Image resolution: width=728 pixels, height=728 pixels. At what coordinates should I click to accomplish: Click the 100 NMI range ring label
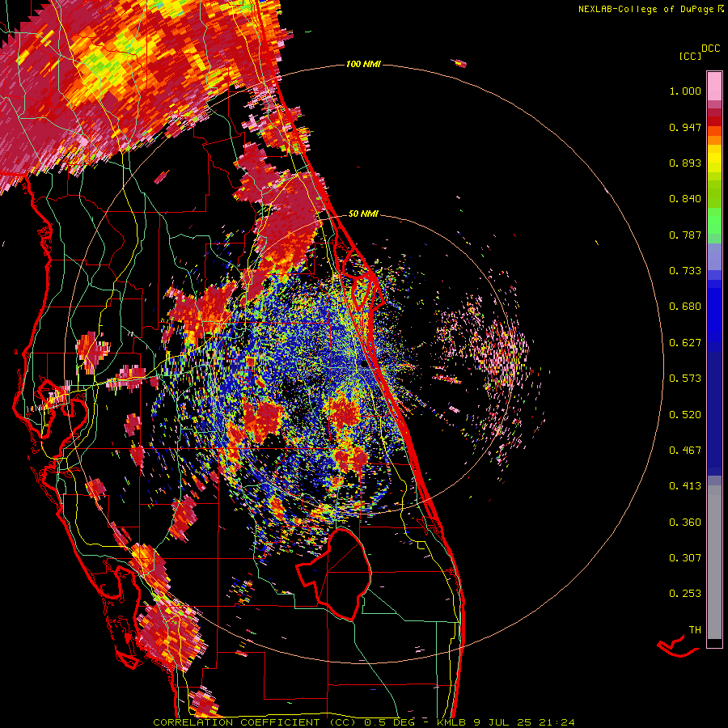pyautogui.click(x=363, y=64)
